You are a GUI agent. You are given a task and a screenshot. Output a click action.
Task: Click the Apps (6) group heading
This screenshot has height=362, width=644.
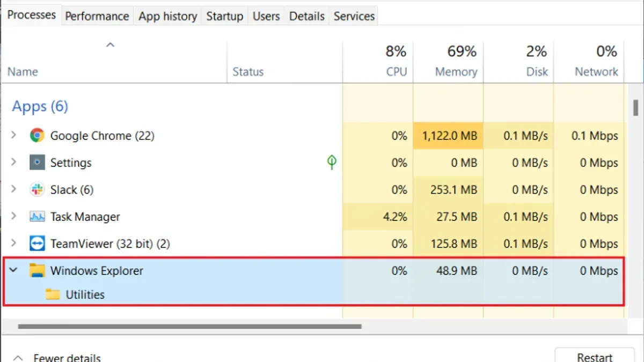[x=40, y=106]
